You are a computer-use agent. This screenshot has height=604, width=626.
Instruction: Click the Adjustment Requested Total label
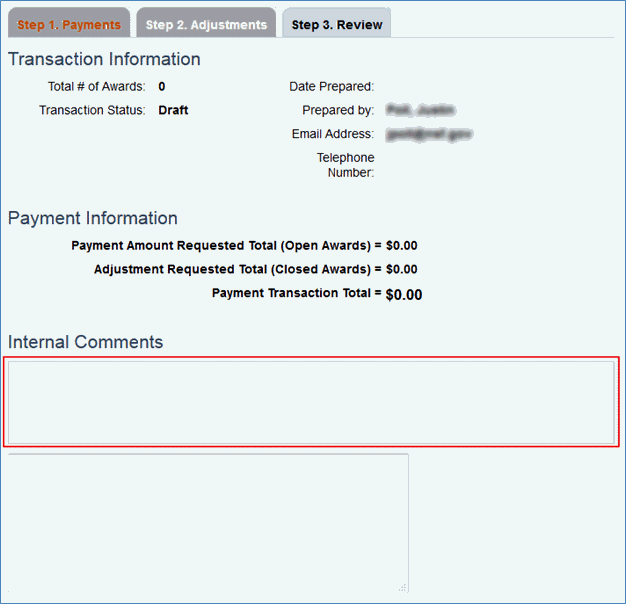click(238, 269)
